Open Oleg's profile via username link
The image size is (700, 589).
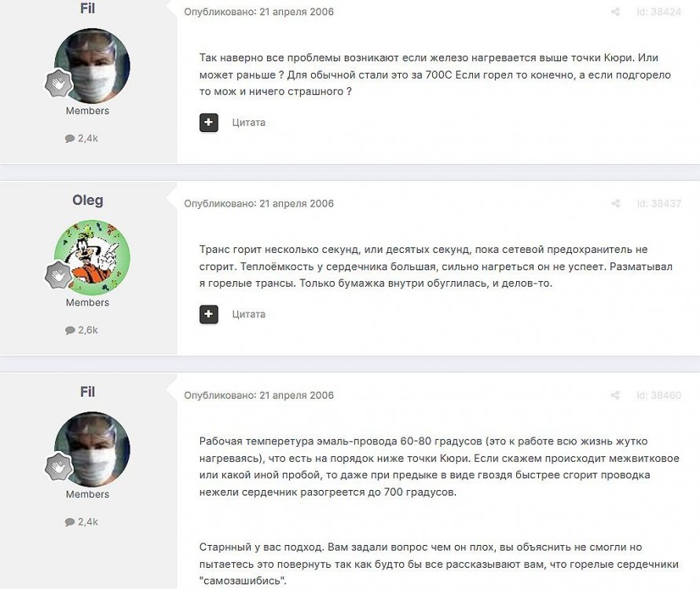pyautogui.click(x=87, y=200)
